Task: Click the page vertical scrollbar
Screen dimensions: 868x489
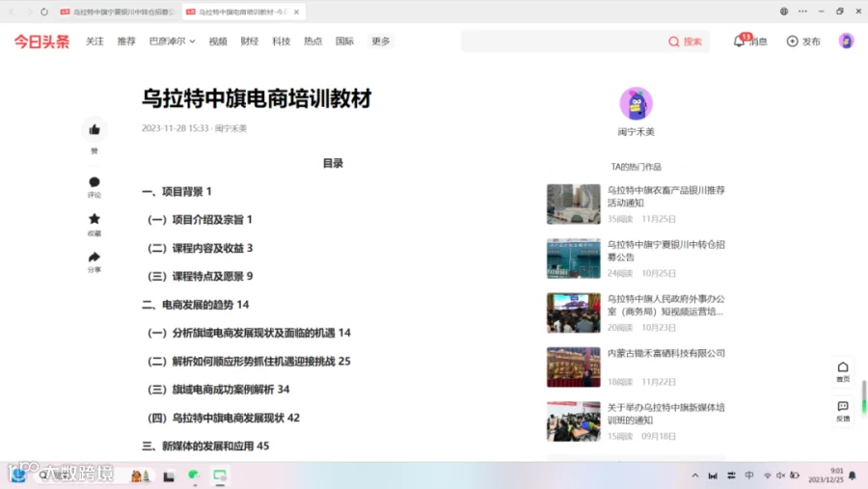Action: [863, 396]
